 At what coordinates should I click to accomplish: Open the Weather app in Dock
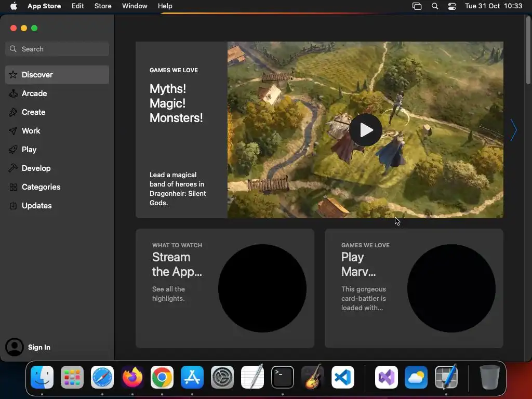pyautogui.click(x=416, y=377)
